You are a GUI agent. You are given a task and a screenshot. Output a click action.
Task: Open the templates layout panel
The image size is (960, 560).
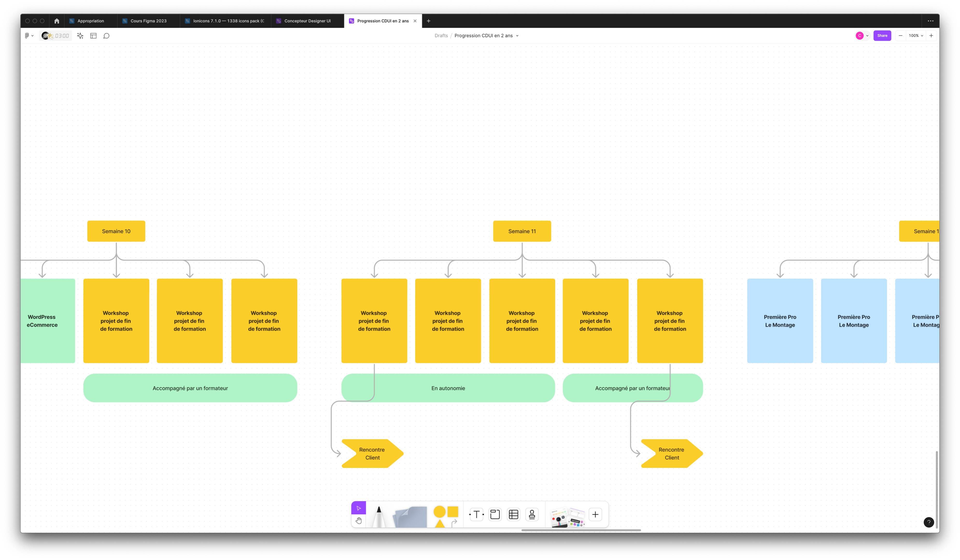pyautogui.click(x=93, y=36)
